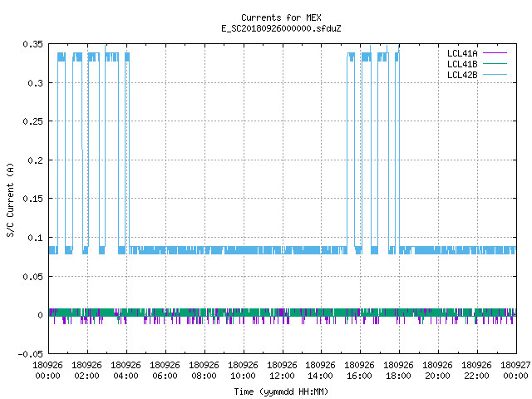
Task: Click the 180926 16:00 time tick label
Action: point(359,371)
